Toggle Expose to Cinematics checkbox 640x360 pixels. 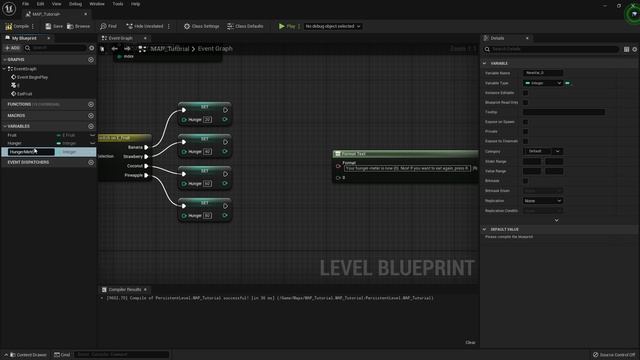526,141
